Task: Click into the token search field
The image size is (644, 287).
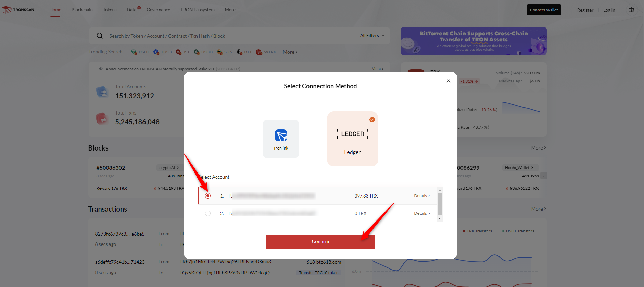Action: 226,36
